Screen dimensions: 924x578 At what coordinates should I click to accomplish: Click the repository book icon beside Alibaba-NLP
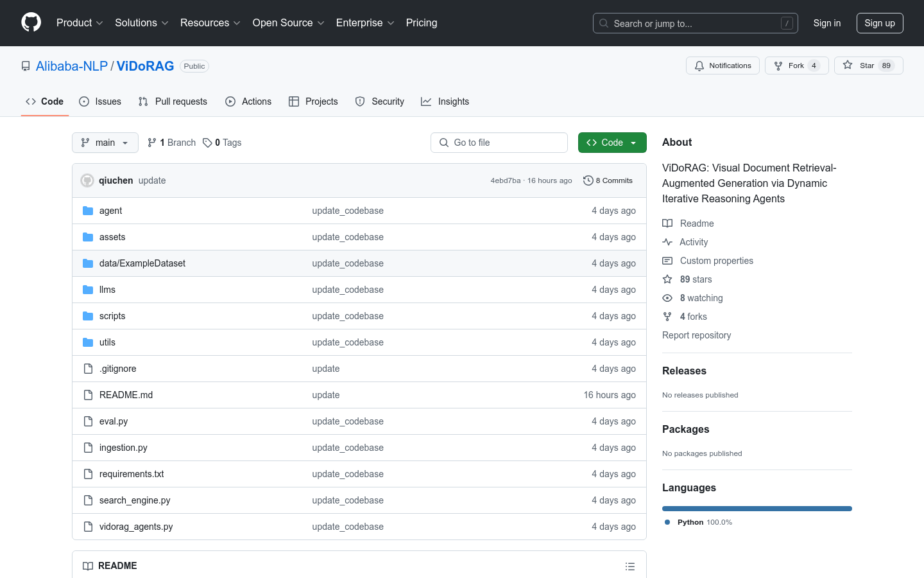[x=26, y=66]
